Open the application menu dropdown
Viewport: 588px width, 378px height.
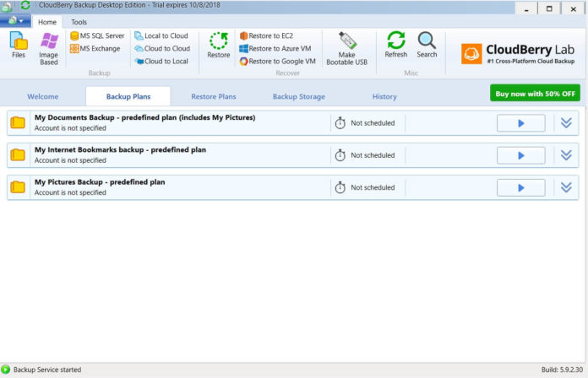[15, 21]
